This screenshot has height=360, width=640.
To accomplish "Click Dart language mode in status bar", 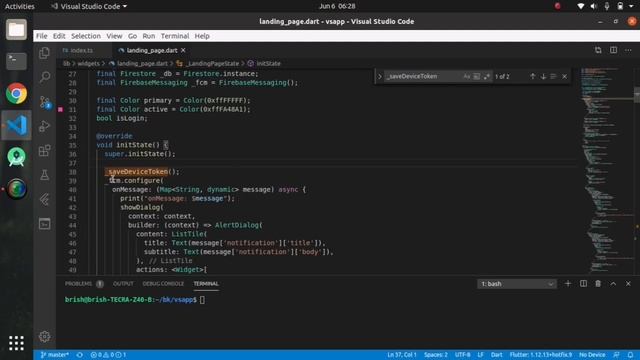I will point(496,355).
